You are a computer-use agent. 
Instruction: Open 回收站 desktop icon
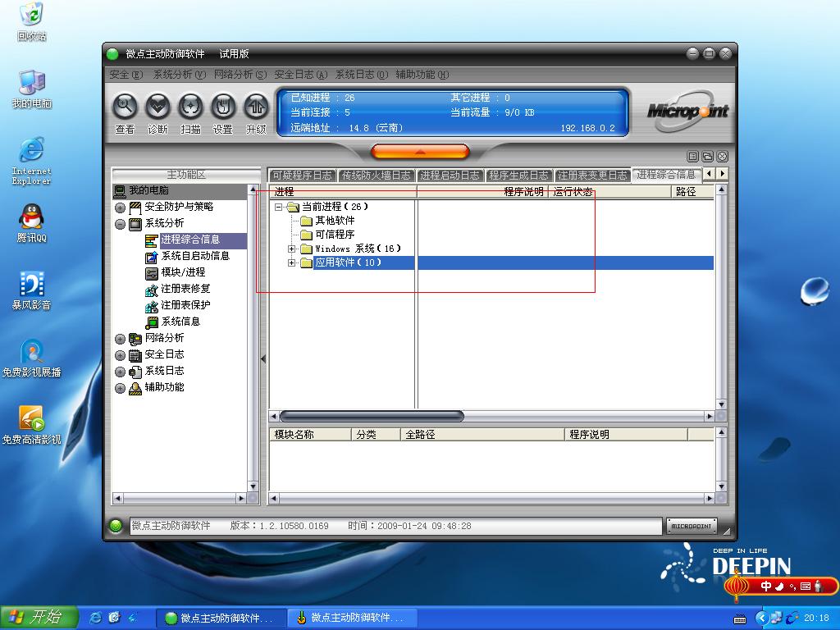[32, 22]
